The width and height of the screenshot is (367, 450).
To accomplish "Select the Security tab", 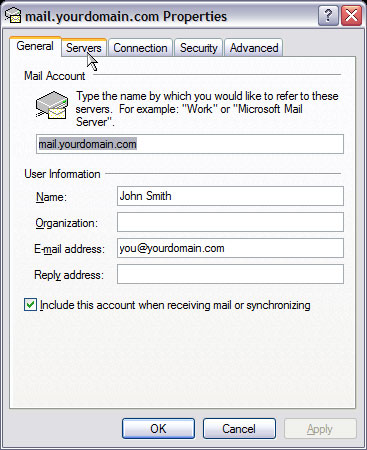I will click(x=199, y=48).
